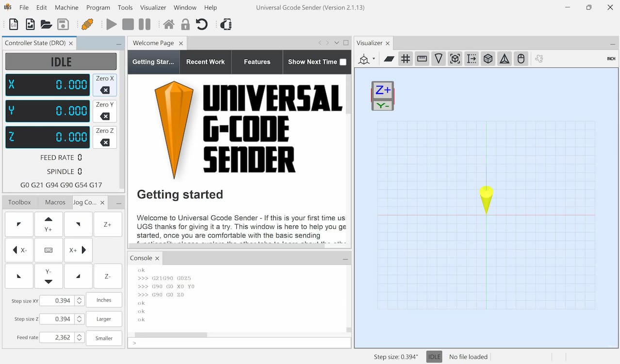Select the Getting Started tab
Image resolution: width=620 pixels, height=364 pixels.
153,62
